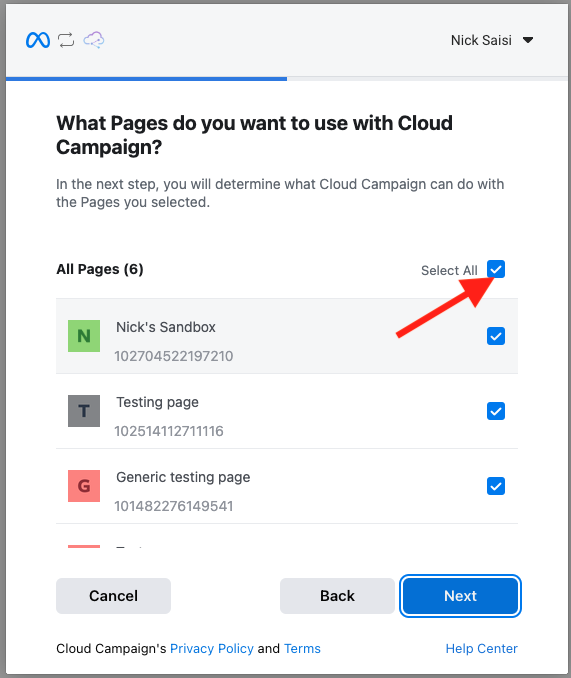
Task: Click the Cloud Campaign cloud icon
Action: pos(94,40)
